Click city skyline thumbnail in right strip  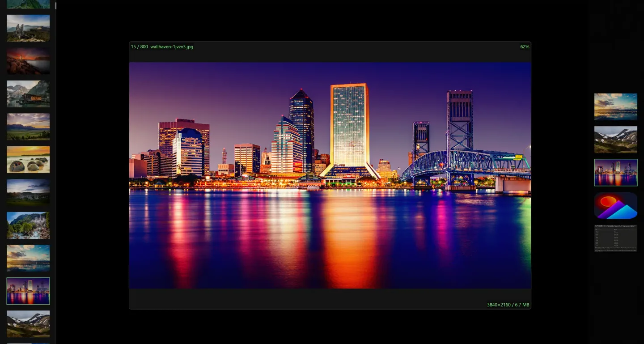[x=616, y=173]
